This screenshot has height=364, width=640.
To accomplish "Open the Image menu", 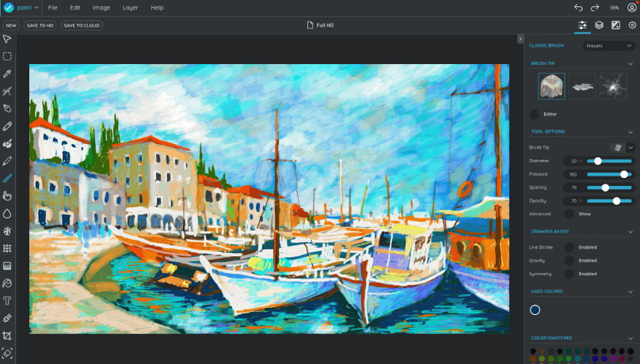I will click(101, 7).
